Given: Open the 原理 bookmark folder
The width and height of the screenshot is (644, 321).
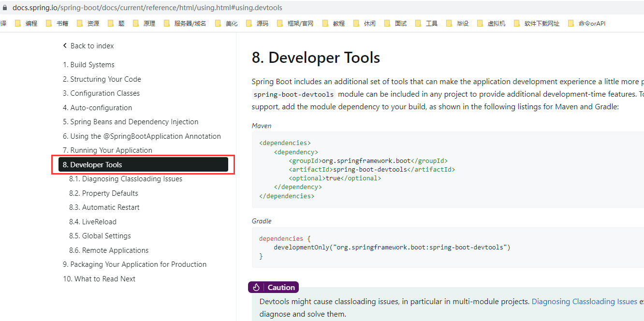Looking at the screenshot, I should coord(144,23).
